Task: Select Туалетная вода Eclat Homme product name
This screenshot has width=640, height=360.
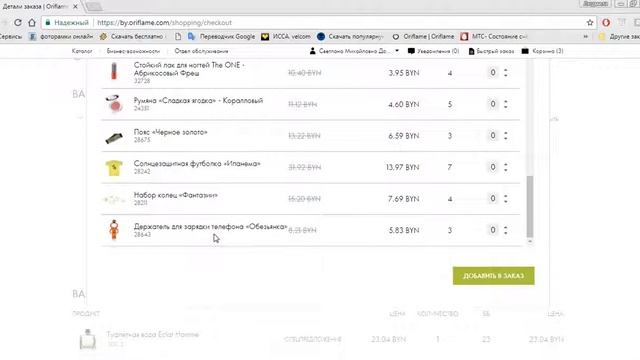Action: pos(153,335)
